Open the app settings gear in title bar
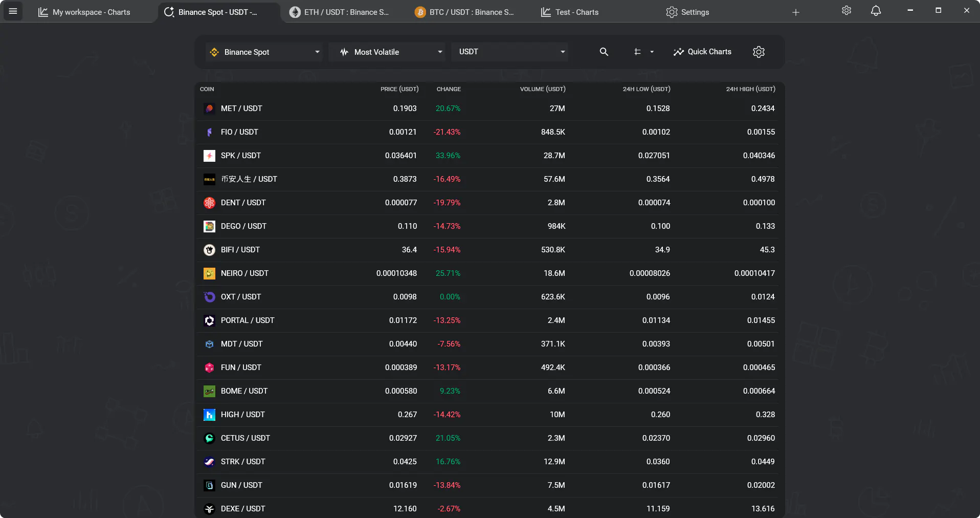The height and width of the screenshot is (518, 980). [x=847, y=11]
